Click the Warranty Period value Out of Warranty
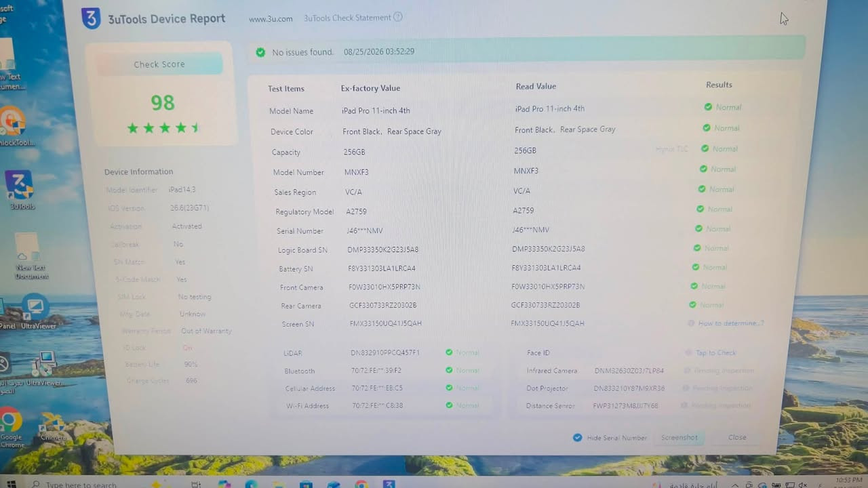The width and height of the screenshot is (868, 488). click(x=206, y=331)
